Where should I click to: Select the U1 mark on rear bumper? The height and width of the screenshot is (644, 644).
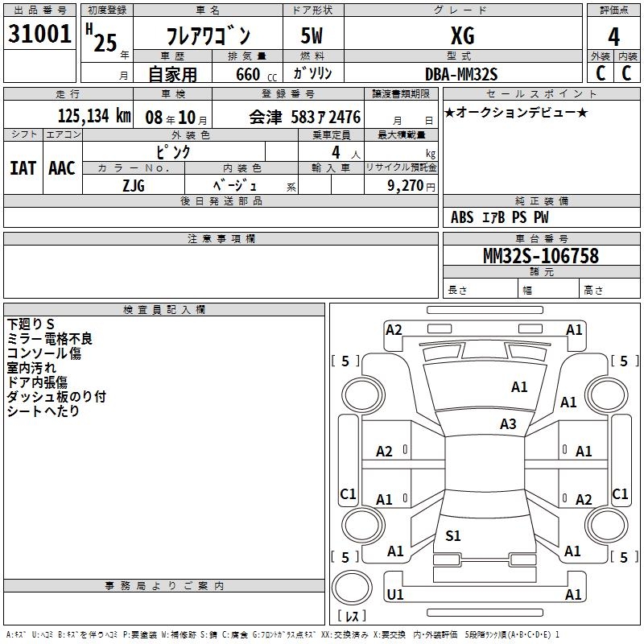(395, 594)
